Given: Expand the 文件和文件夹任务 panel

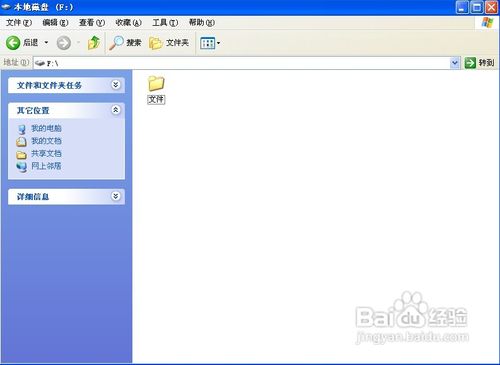Looking at the screenshot, I should pos(116,85).
